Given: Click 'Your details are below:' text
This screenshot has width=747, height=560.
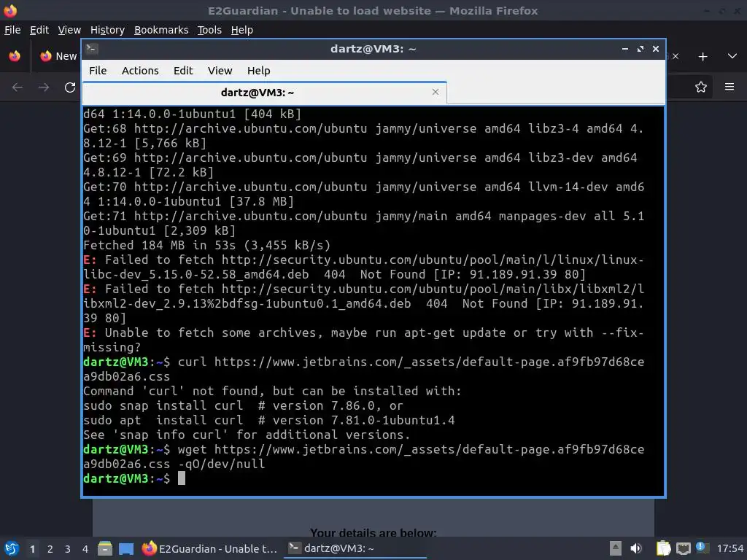Looking at the screenshot, I should pos(373,532).
